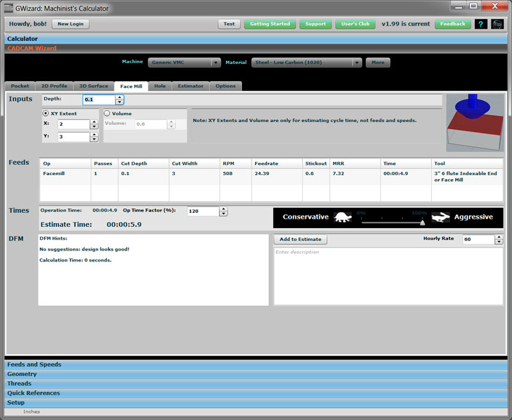Screen dimensions: 512x420
Task: Click the Getting Started button
Action: [269, 24]
